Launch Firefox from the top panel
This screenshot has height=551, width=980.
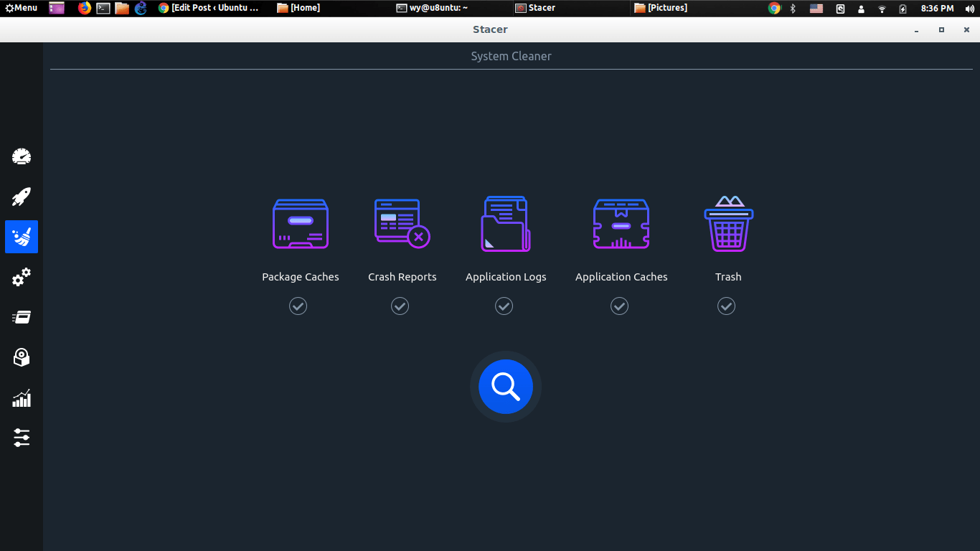(x=85, y=8)
